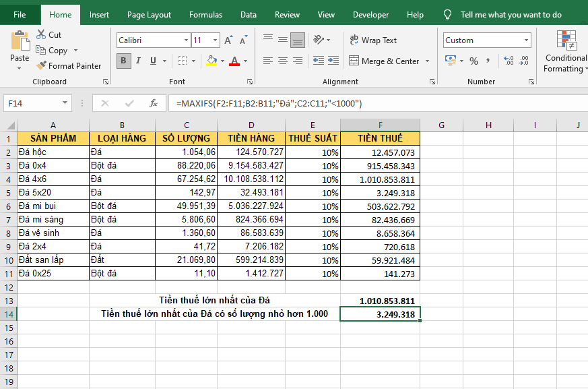The height and width of the screenshot is (389, 588).
Task: Open the Page Layout tab
Action: 149,15
